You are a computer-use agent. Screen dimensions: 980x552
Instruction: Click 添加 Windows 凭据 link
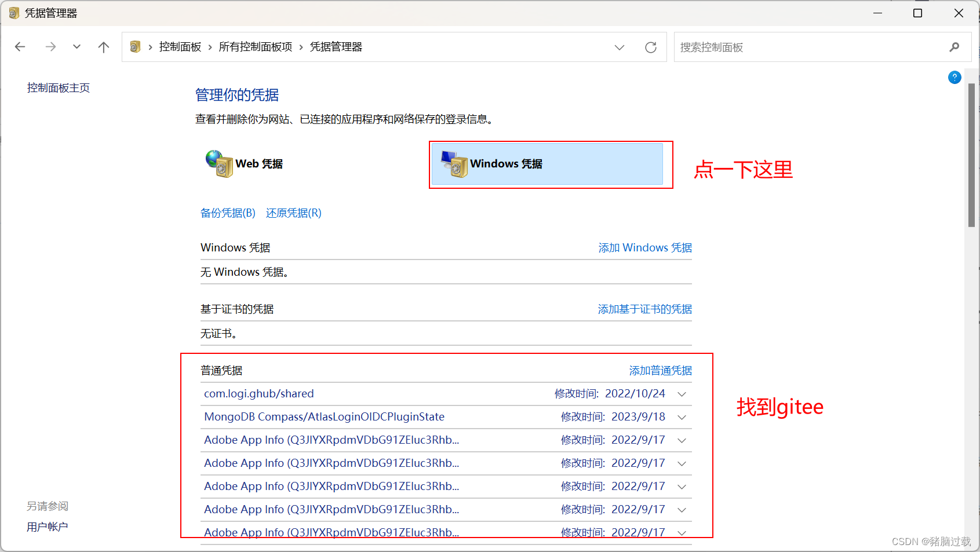tap(645, 247)
